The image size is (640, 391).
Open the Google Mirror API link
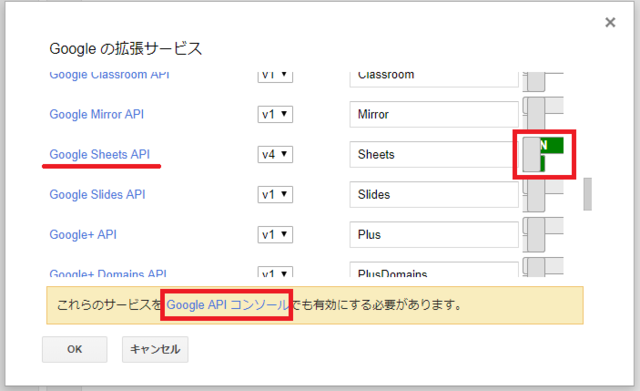coord(96,114)
